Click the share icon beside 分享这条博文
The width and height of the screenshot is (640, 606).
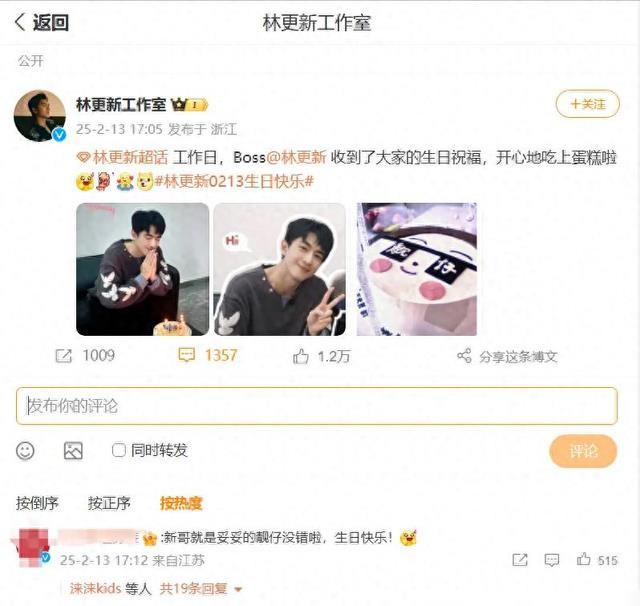(x=464, y=356)
